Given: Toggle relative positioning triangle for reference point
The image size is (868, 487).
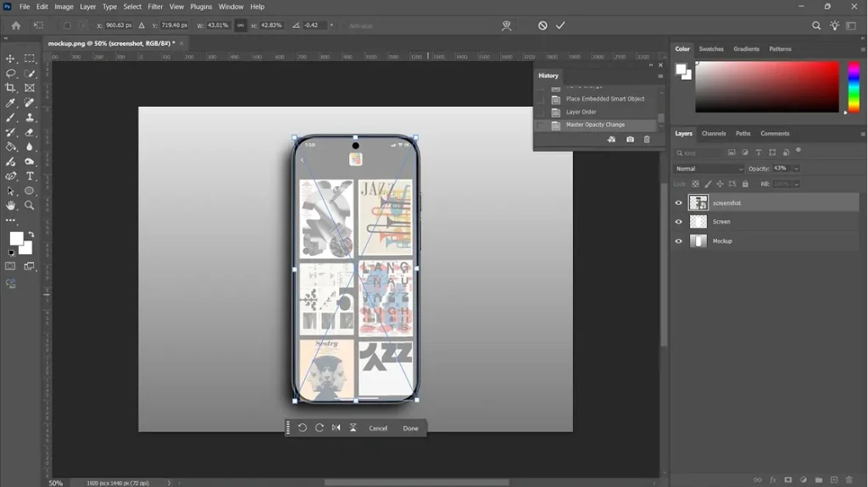Looking at the screenshot, I should 142,25.
